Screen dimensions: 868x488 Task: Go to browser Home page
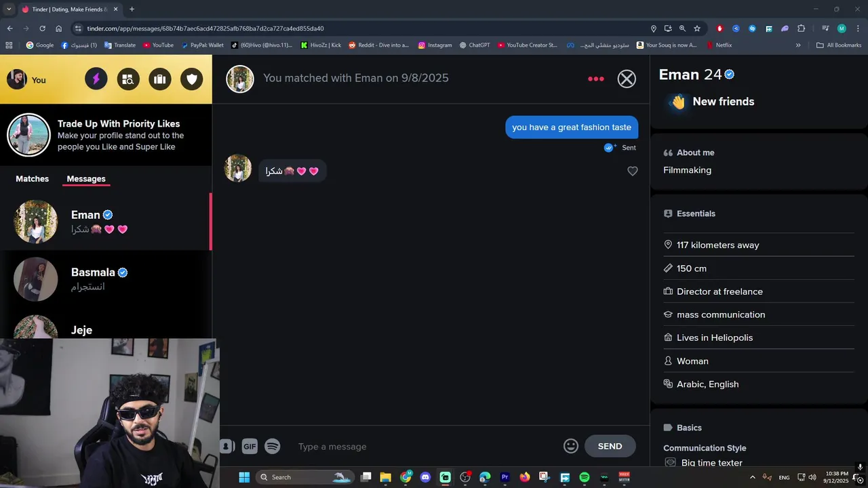[x=59, y=28]
